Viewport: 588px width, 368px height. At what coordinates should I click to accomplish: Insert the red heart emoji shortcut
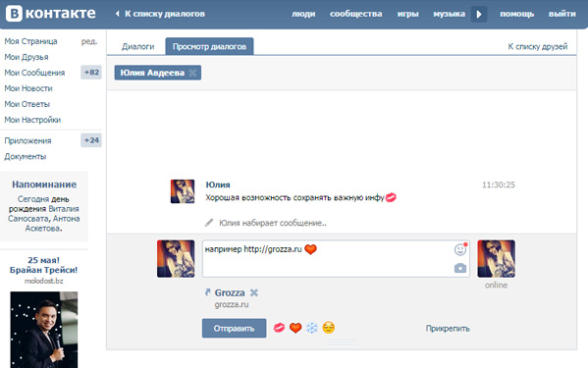[295, 328]
